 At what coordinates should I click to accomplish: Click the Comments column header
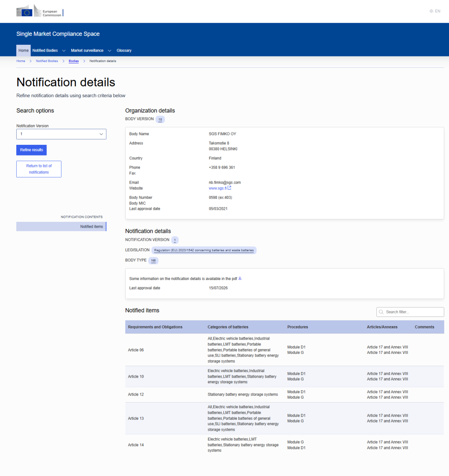(x=424, y=327)
